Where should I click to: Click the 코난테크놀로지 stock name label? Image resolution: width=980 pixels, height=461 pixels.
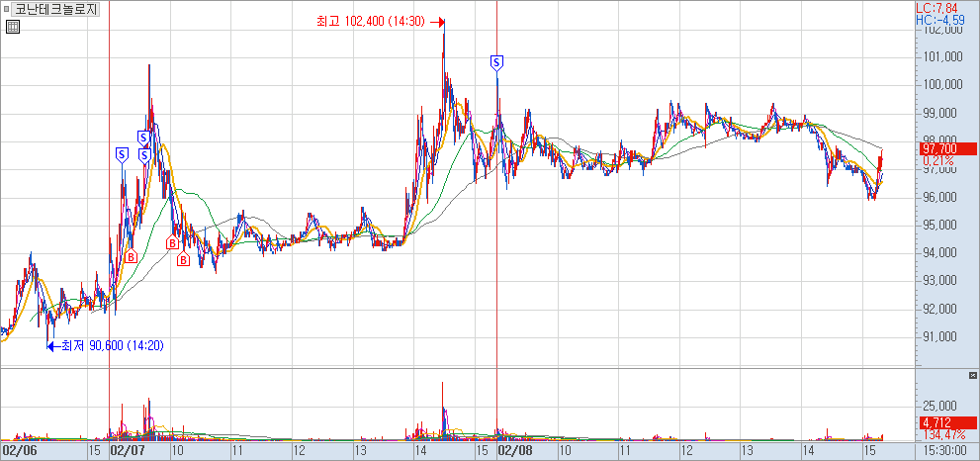pos(61,9)
